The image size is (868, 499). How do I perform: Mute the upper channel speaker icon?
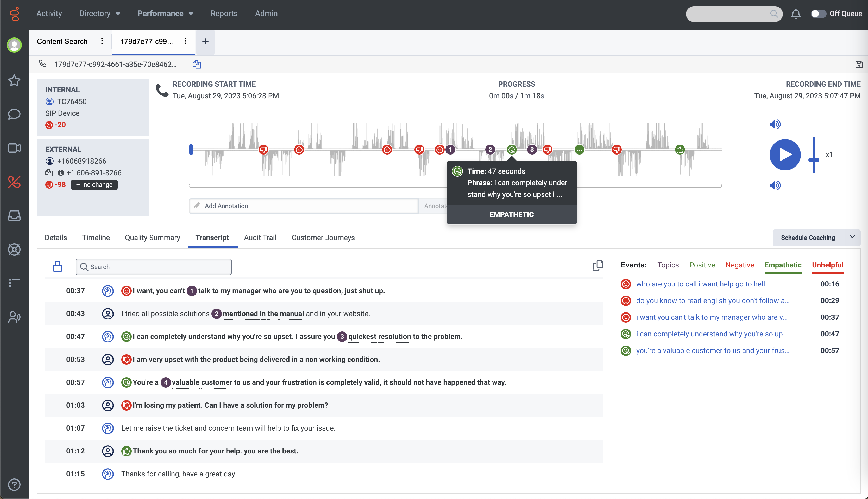coord(775,124)
